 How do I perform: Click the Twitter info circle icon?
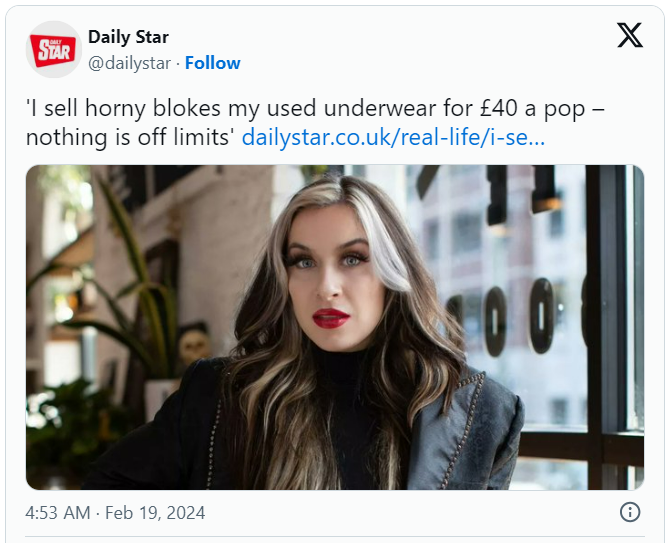(x=630, y=512)
